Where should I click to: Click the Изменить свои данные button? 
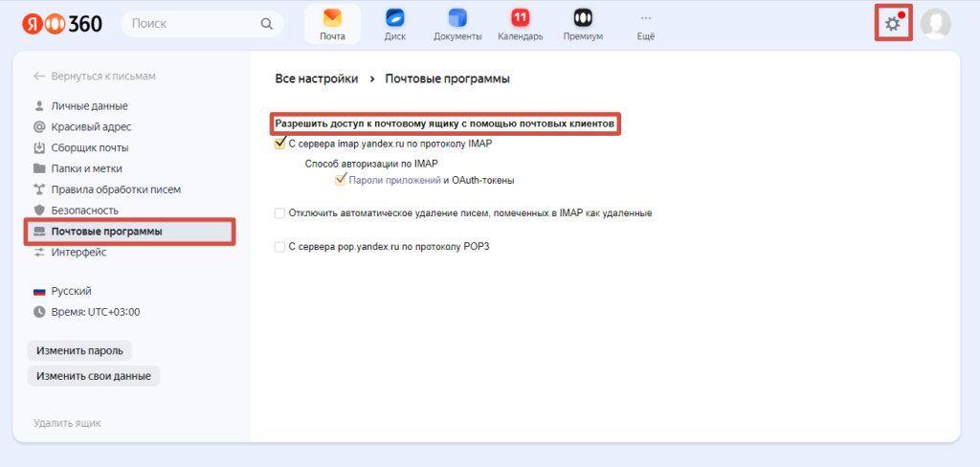[x=94, y=376]
